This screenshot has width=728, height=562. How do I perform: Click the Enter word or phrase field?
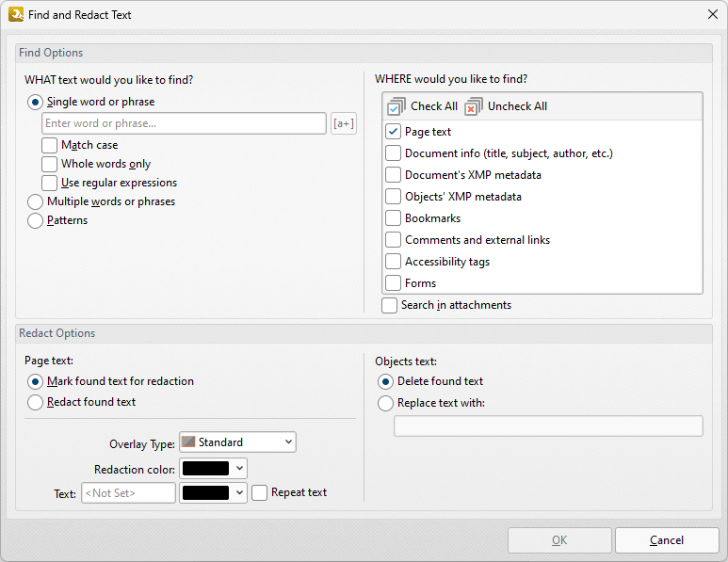[184, 123]
